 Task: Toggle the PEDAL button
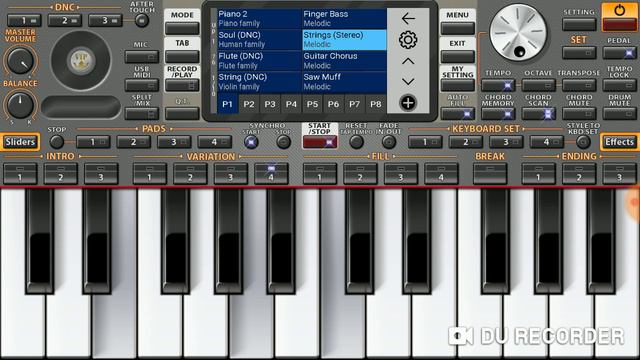click(620, 53)
